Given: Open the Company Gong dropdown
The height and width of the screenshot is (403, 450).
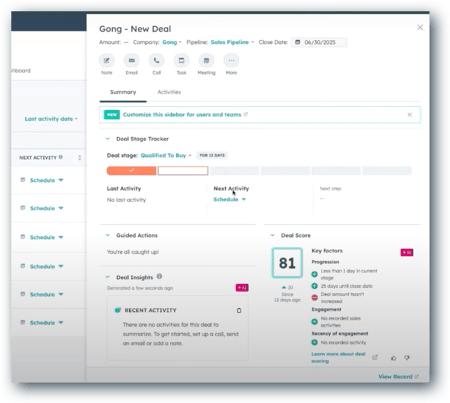Looking at the screenshot, I should point(172,42).
